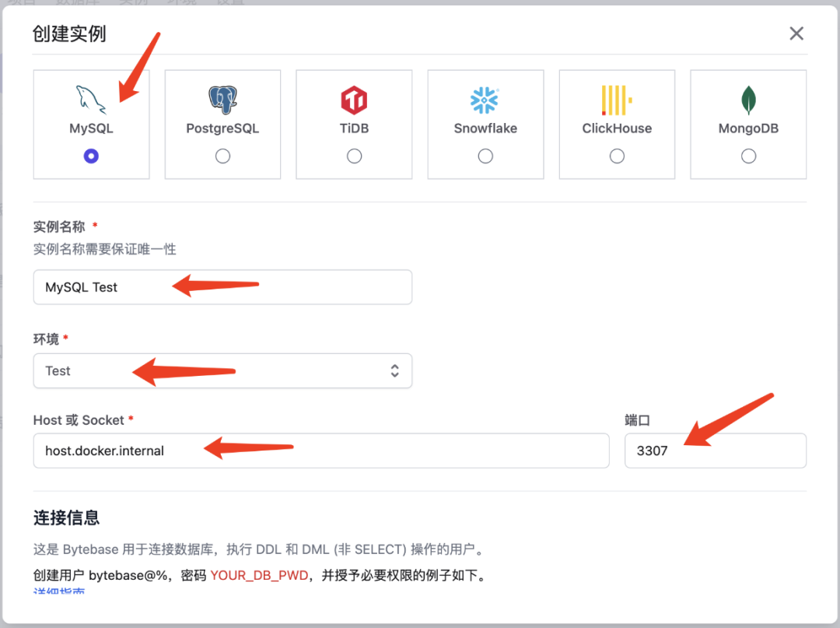Click the instance name field containing MySQL Test
The image size is (840, 628).
223,287
